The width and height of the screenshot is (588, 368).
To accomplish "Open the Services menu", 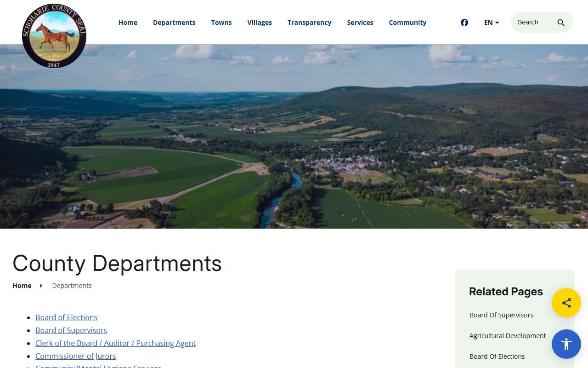I will click(x=360, y=23).
